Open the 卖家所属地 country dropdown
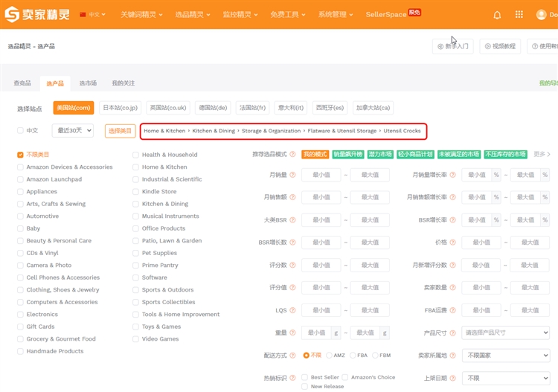Viewport: 558px width, 392px height. (x=505, y=356)
